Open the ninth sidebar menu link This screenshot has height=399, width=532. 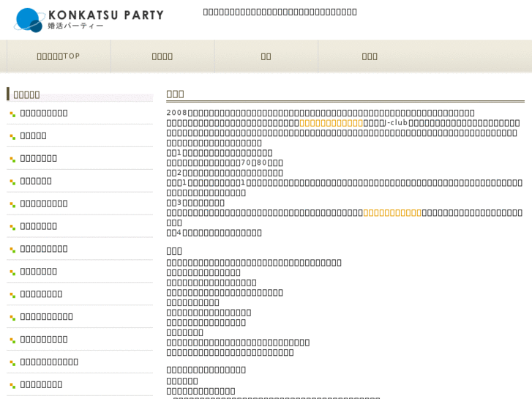pos(41,294)
